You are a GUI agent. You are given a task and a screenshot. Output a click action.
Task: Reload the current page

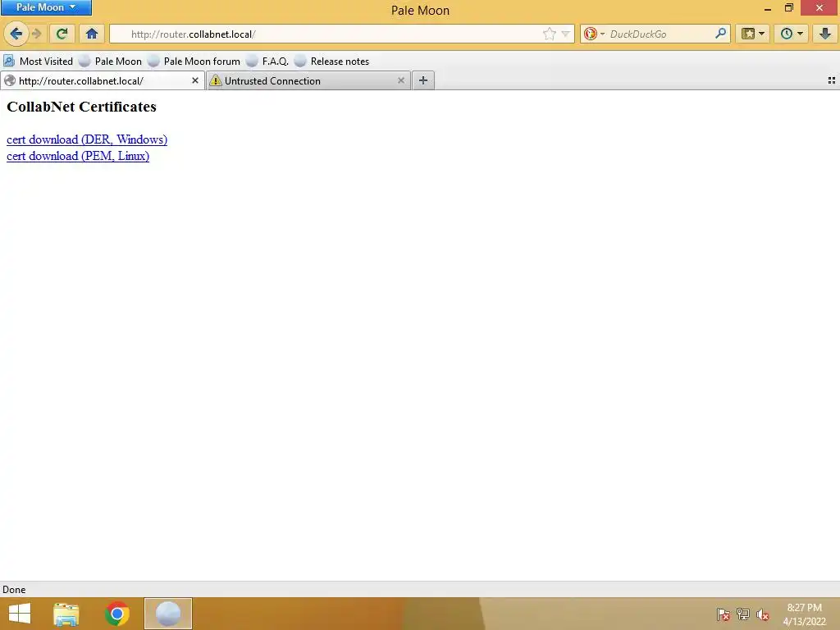point(62,34)
